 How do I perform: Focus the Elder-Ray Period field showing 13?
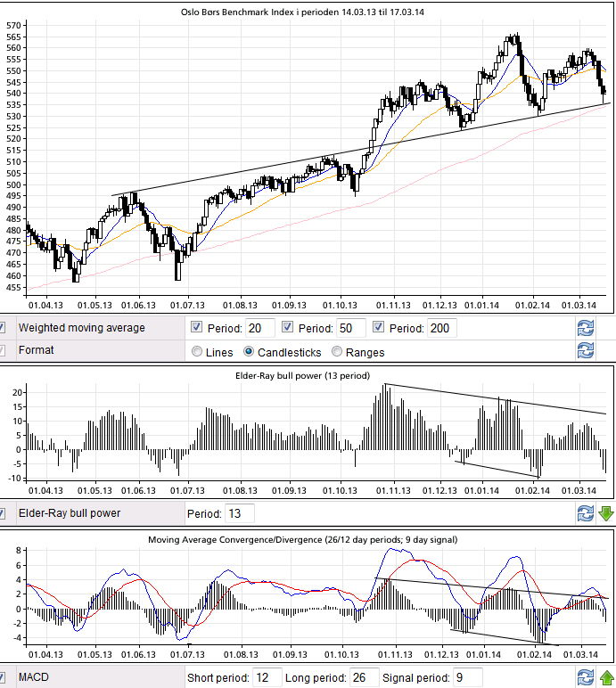[x=240, y=513]
